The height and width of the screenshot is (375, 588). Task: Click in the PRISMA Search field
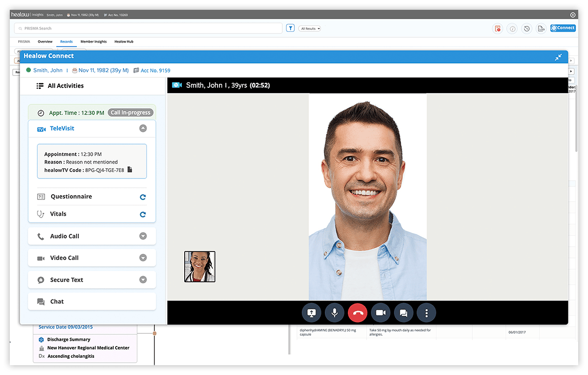[x=148, y=28]
